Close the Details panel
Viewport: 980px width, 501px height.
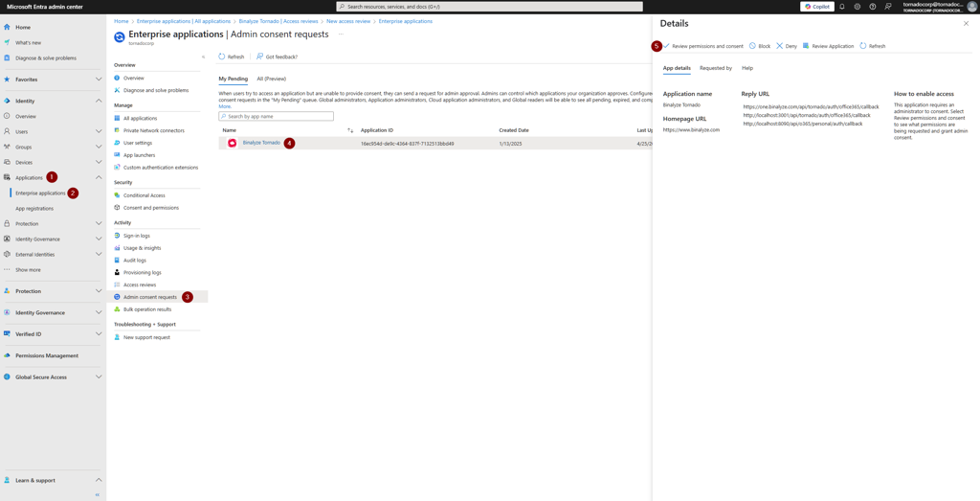pos(966,24)
